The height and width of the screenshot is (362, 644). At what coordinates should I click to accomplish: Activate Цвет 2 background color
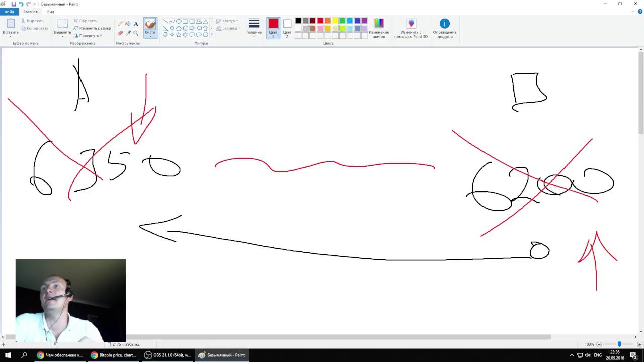tap(287, 28)
